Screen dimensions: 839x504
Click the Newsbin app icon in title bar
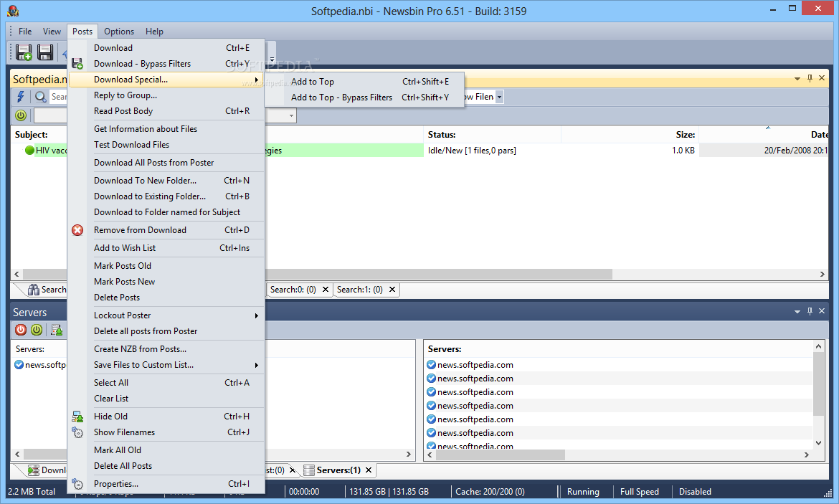tap(14, 11)
